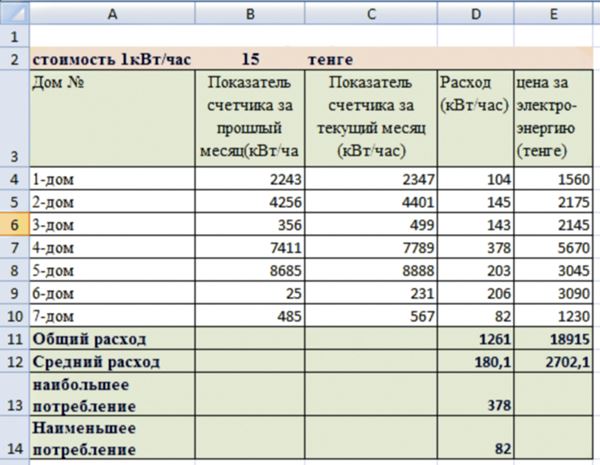The height and width of the screenshot is (465, 600).
Task: Select cell '1-дом'
Action: (x=112, y=179)
